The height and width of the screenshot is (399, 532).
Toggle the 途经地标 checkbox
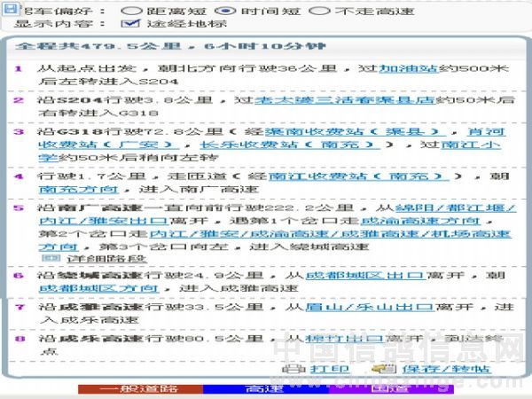click(129, 24)
